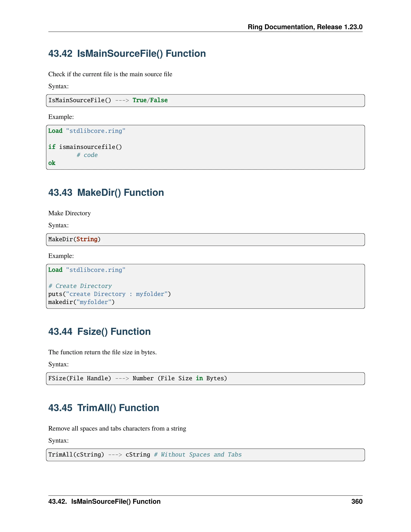The width and height of the screenshot is (411, 532).
Task: Click the 43.44 Fsize() Function heading
Action: (x=99, y=331)
